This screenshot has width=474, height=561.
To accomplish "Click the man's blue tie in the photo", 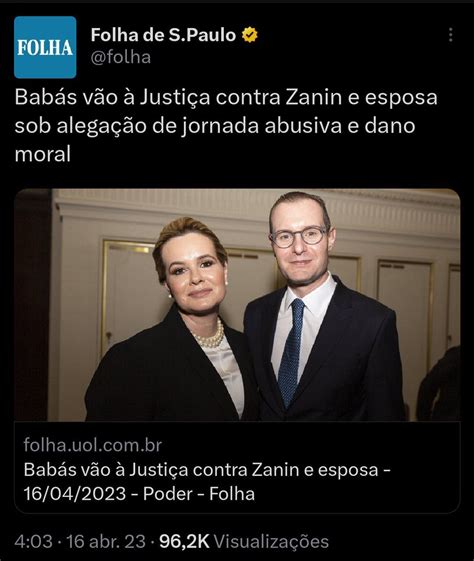I will pos(292,352).
